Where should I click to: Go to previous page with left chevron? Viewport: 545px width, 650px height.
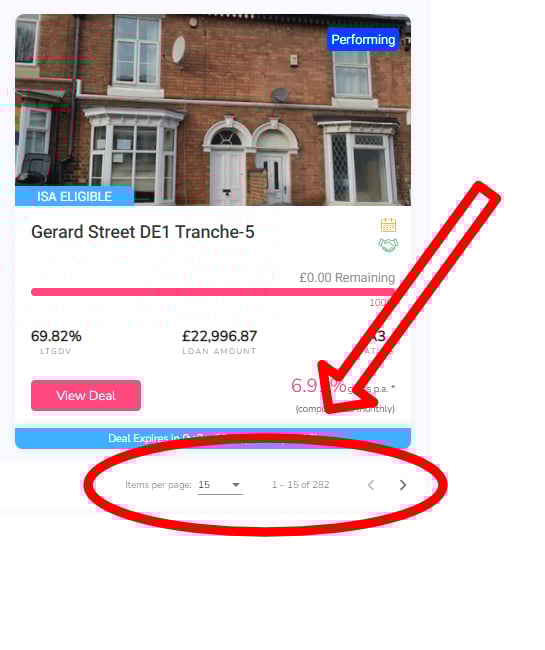click(x=371, y=485)
